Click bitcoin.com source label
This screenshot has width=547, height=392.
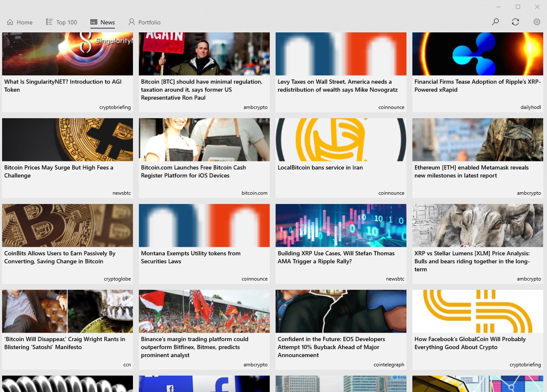(x=255, y=193)
